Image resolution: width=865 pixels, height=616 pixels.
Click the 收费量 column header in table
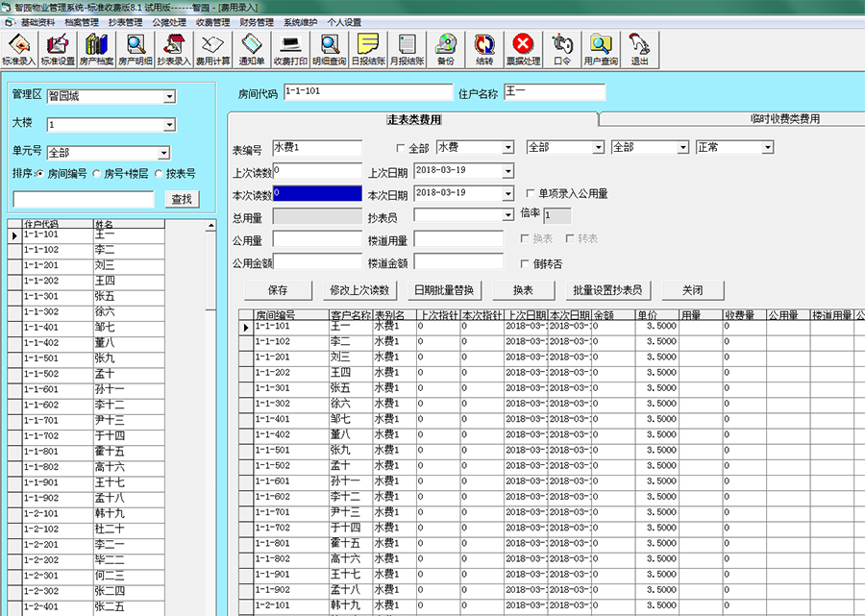tap(744, 315)
